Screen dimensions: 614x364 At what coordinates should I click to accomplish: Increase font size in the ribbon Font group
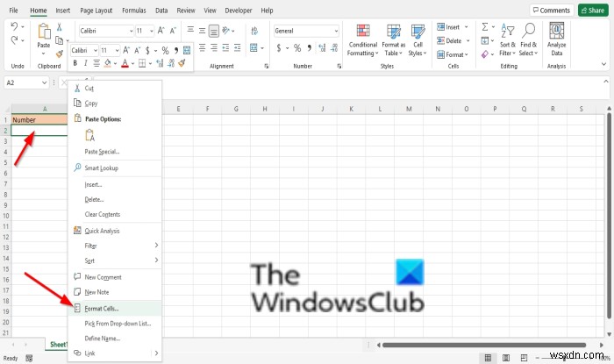point(161,31)
